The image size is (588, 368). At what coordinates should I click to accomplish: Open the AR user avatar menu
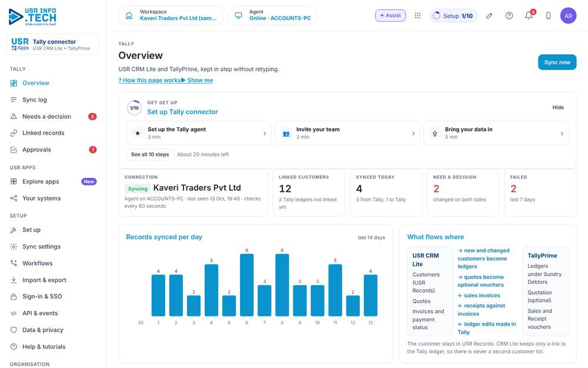click(x=568, y=16)
